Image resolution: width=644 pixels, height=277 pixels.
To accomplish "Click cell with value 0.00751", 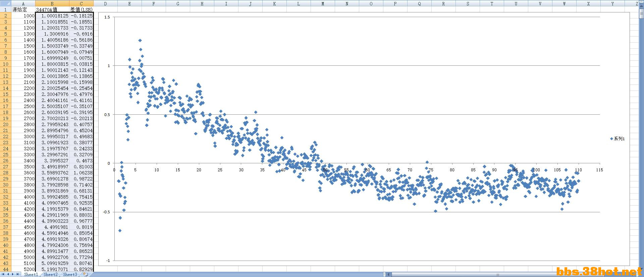I will (x=81, y=58).
